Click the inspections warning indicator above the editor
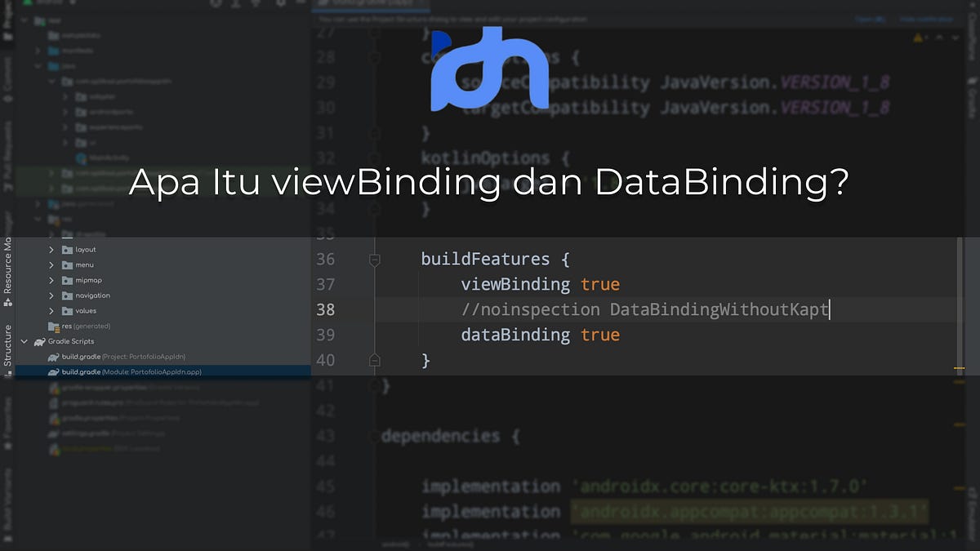The width and height of the screenshot is (980, 551). click(918, 38)
